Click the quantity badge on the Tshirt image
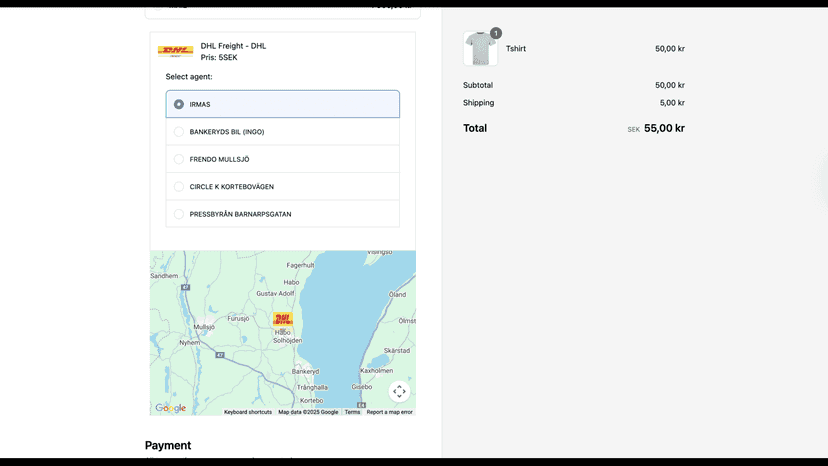The width and height of the screenshot is (828, 466). [x=496, y=33]
